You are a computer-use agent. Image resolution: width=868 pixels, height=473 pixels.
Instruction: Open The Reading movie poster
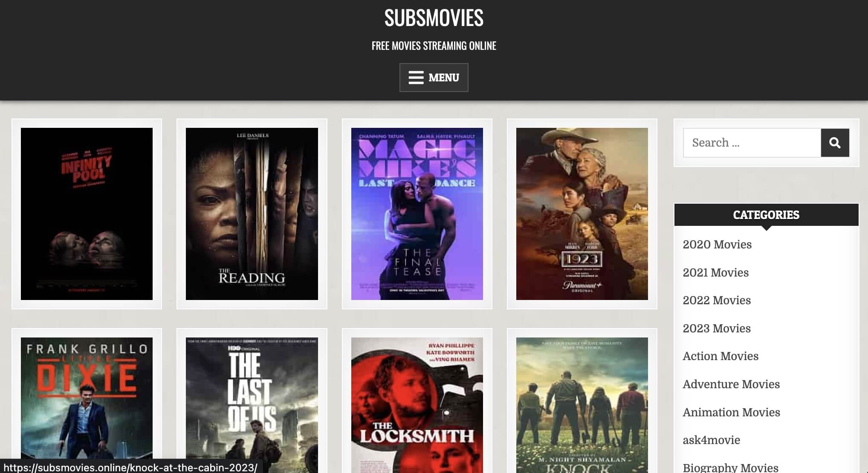[x=252, y=214]
